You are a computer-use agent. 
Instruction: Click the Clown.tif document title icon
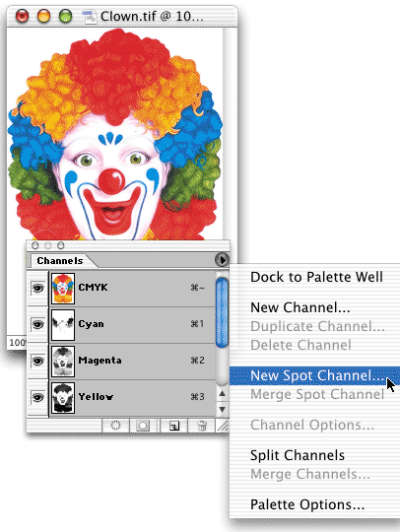[x=91, y=17]
